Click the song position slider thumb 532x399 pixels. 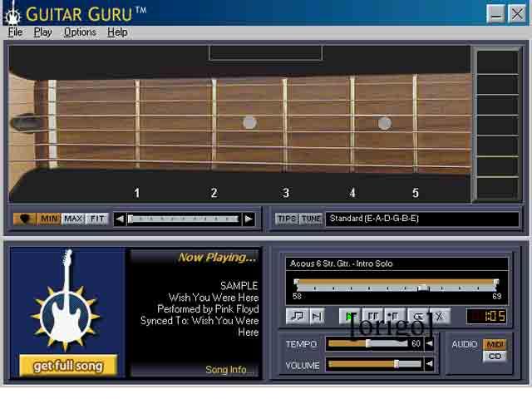pyautogui.click(x=423, y=288)
